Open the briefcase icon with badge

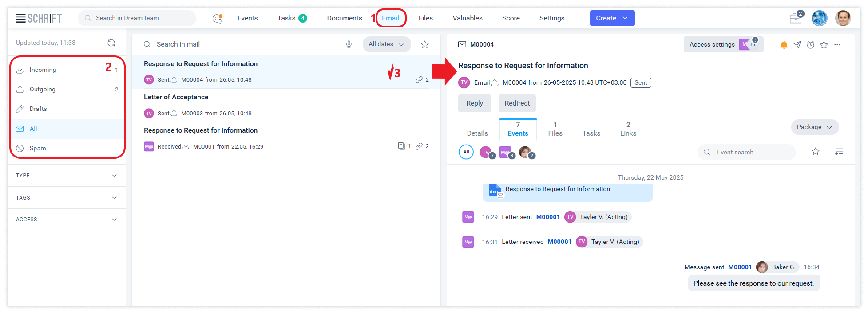(x=796, y=18)
